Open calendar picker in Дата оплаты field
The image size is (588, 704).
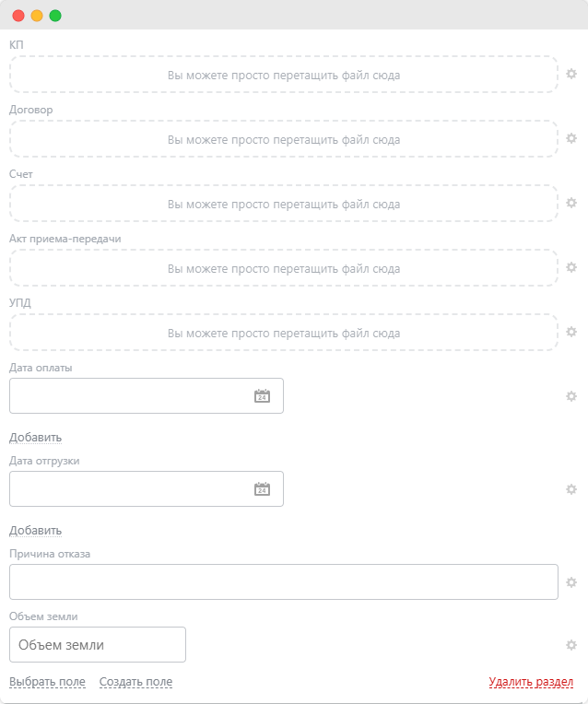[263, 396]
